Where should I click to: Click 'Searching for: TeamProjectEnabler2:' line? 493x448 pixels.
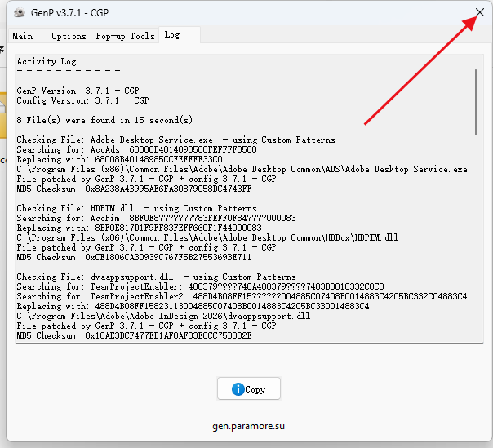(x=242, y=296)
